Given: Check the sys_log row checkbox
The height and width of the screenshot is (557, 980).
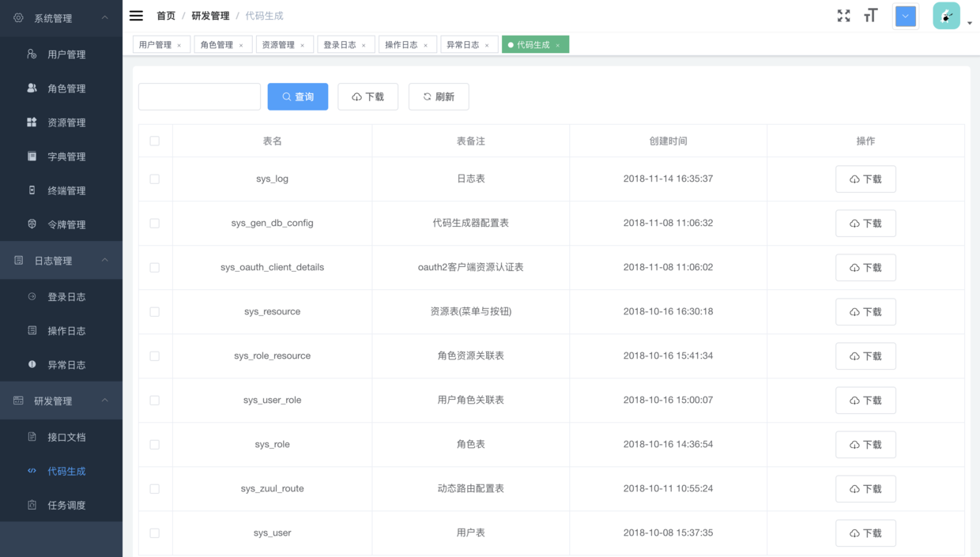Looking at the screenshot, I should pyautogui.click(x=154, y=179).
